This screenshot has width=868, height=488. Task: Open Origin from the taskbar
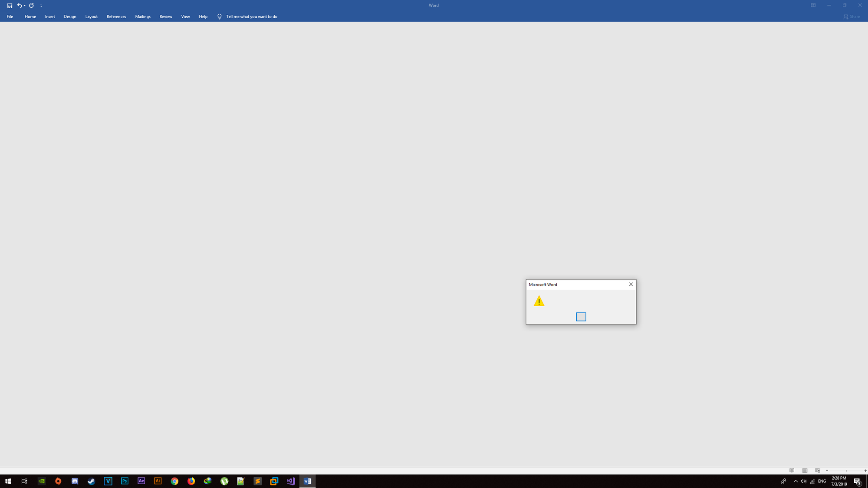[x=58, y=481]
